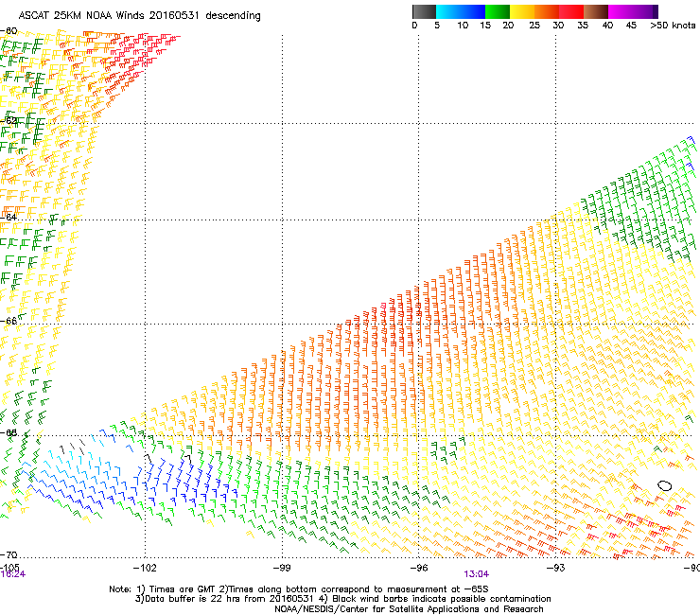Click the '-66' latitude axis label
Screen dimensions: 700x615
click(x=9, y=321)
